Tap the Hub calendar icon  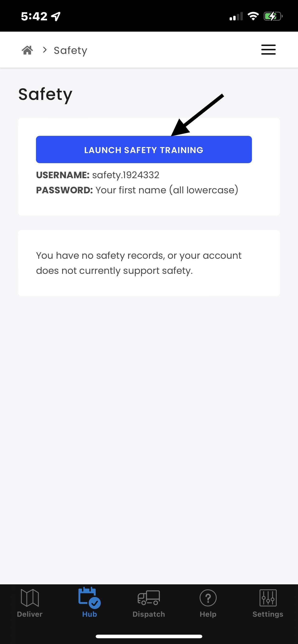pos(89,597)
